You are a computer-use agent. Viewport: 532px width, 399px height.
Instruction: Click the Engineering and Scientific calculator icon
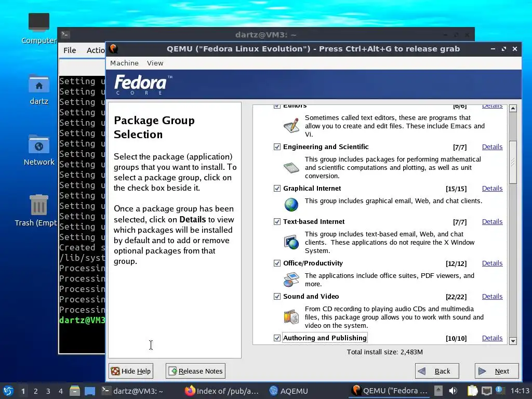tap(291, 167)
